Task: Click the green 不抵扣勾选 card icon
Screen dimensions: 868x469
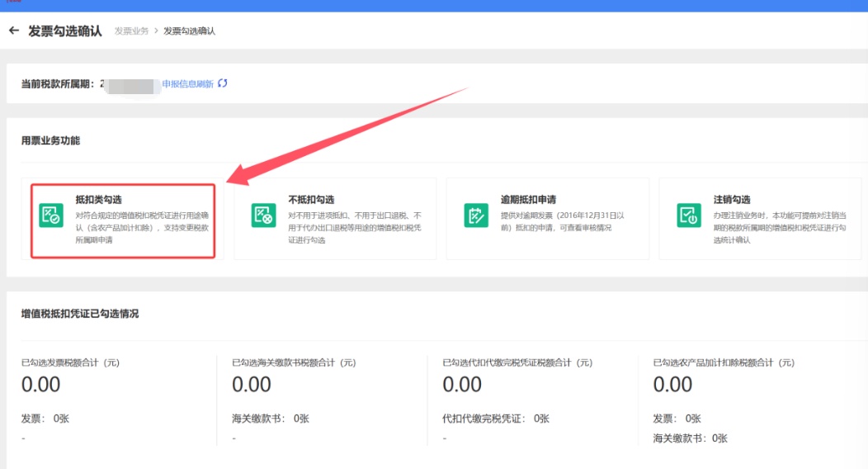Action: [x=263, y=215]
